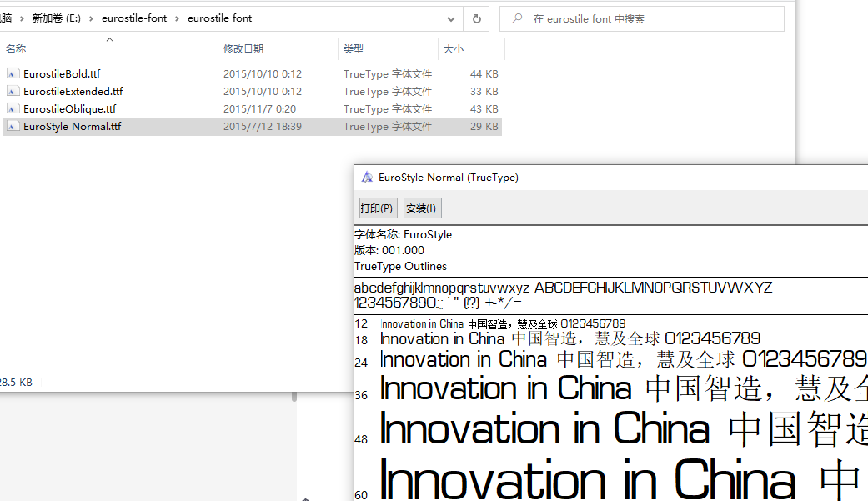Click the font viewer window title icon
Viewport: 868px width, 501px height.
pyautogui.click(x=367, y=178)
